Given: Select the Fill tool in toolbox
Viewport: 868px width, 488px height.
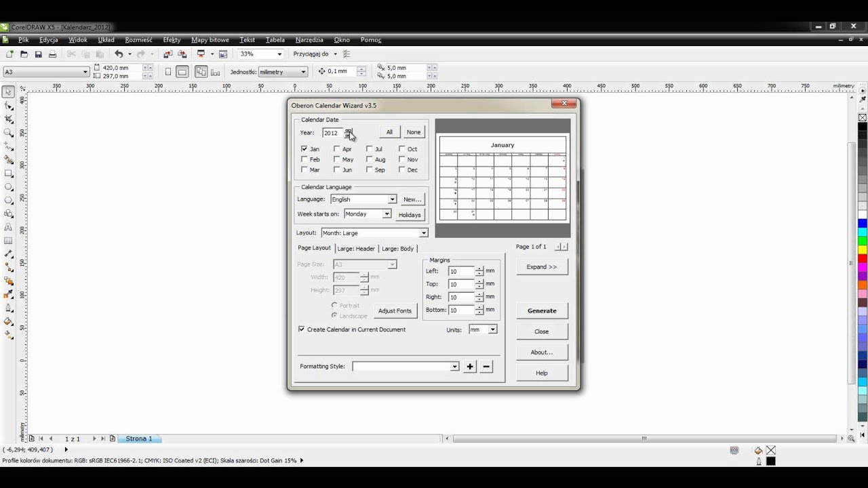Looking at the screenshot, I should coord(9,322).
